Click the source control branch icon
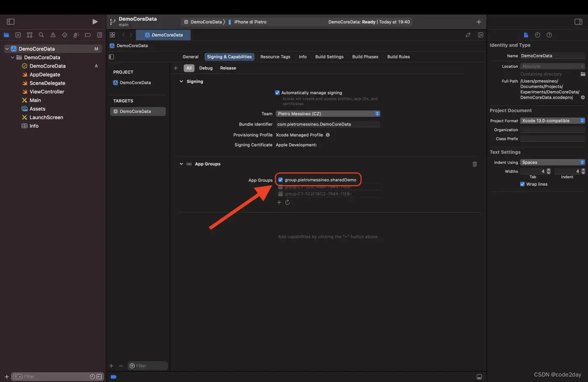The height and width of the screenshot is (382, 588). tap(113, 22)
